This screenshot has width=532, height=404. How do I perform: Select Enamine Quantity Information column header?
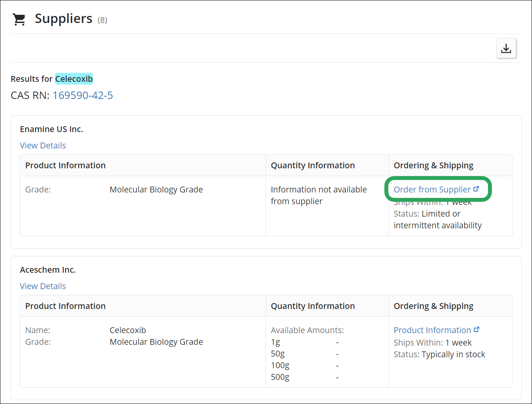[x=313, y=165]
